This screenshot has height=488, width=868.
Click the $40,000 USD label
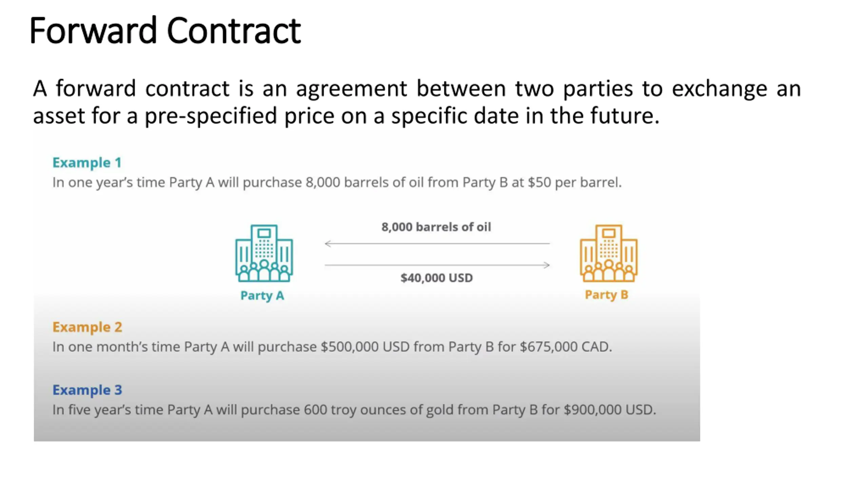pyautogui.click(x=437, y=278)
